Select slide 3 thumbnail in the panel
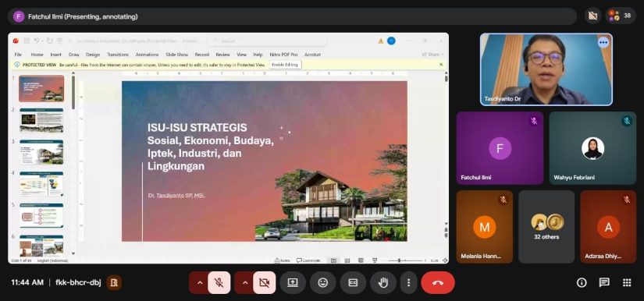The image size is (644, 301). pyautogui.click(x=41, y=152)
